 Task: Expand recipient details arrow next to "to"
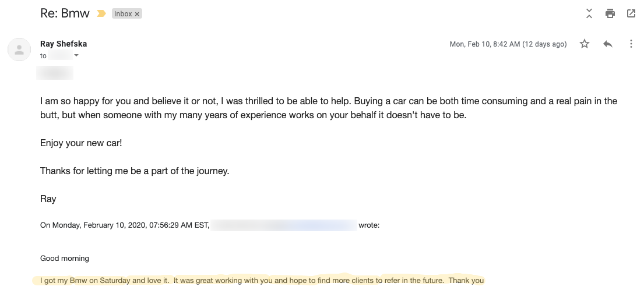[x=76, y=56]
